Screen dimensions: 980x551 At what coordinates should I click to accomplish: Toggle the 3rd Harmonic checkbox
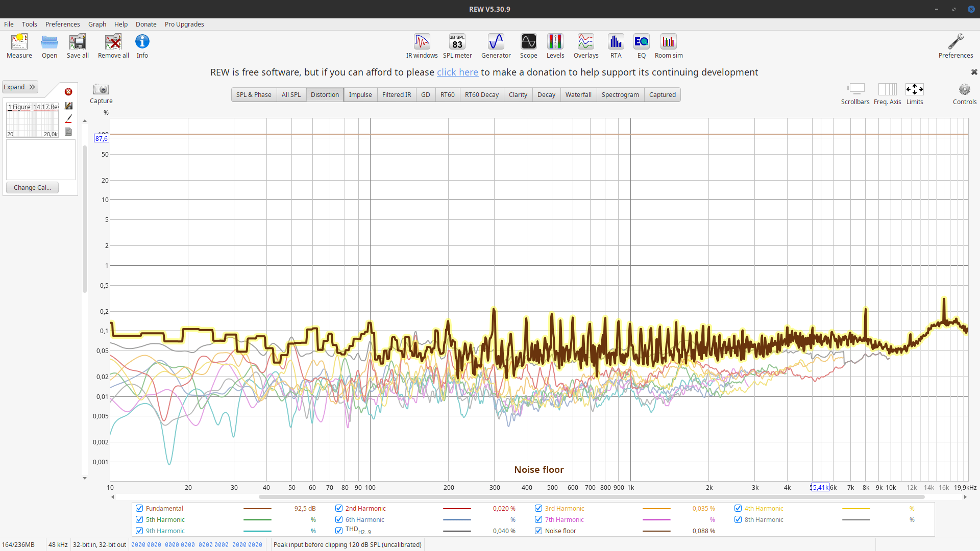[538, 508]
